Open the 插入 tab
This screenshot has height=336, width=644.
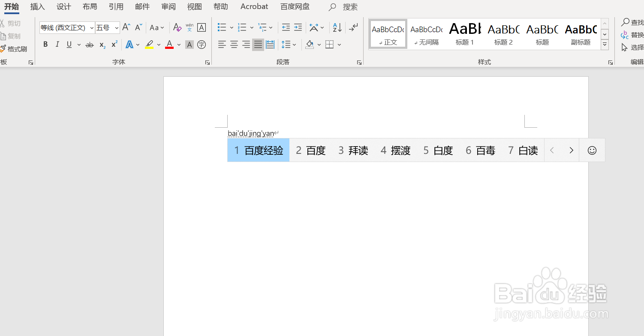point(38,6)
